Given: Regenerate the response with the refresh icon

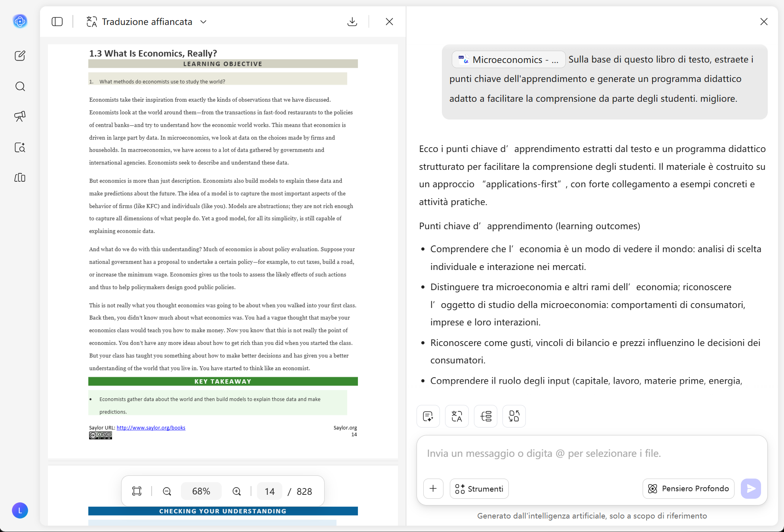Looking at the screenshot, I should (514, 416).
